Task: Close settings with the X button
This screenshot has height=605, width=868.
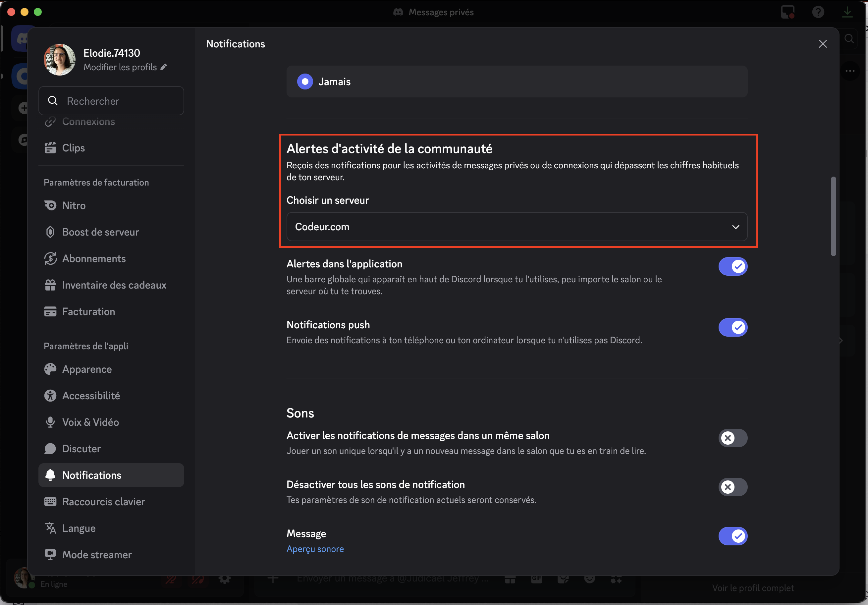Action: (x=823, y=44)
